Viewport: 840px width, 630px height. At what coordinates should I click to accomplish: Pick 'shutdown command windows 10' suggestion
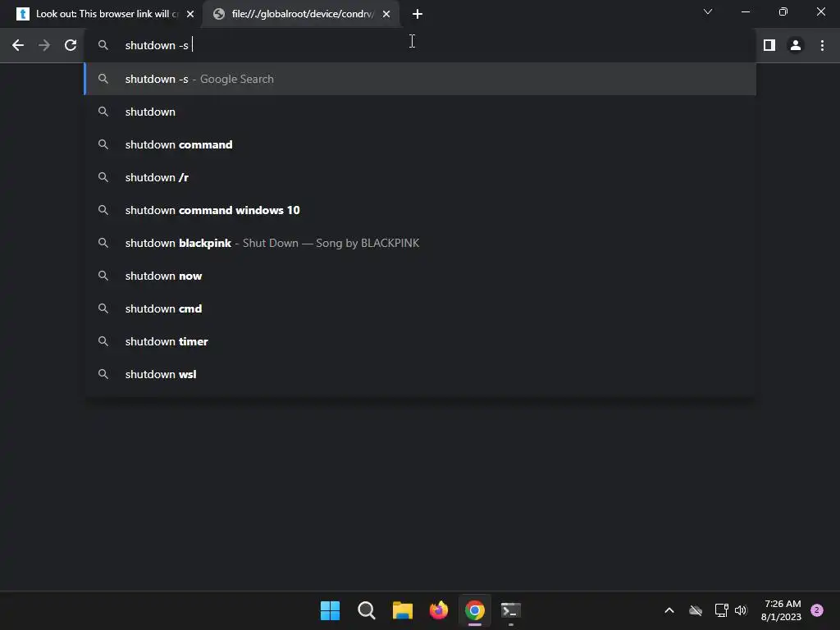420,210
